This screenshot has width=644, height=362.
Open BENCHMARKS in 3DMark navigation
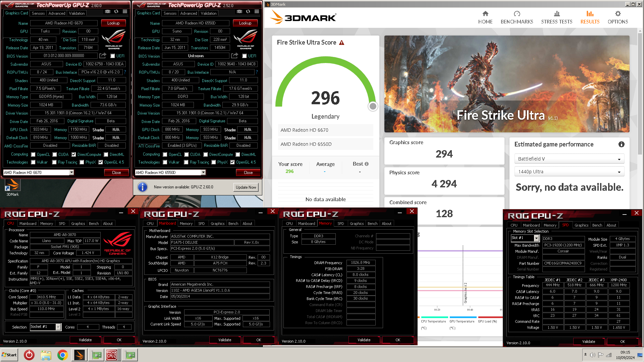(x=517, y=17)
